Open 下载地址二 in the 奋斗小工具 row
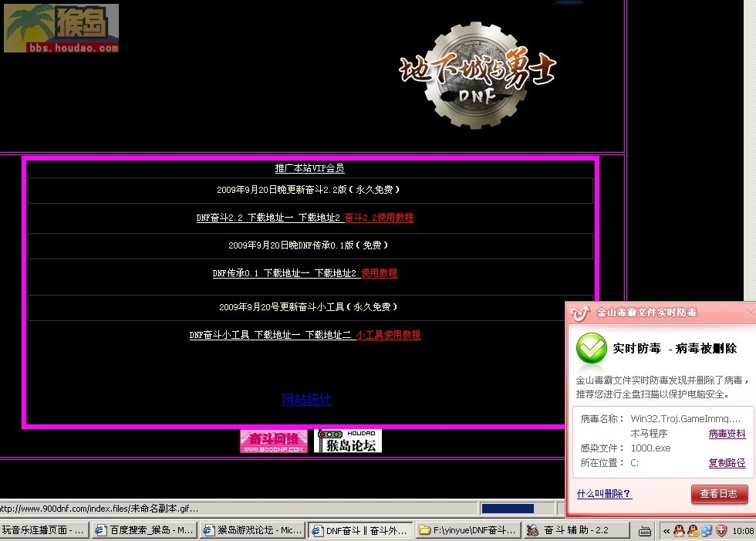 pos(328,335)
